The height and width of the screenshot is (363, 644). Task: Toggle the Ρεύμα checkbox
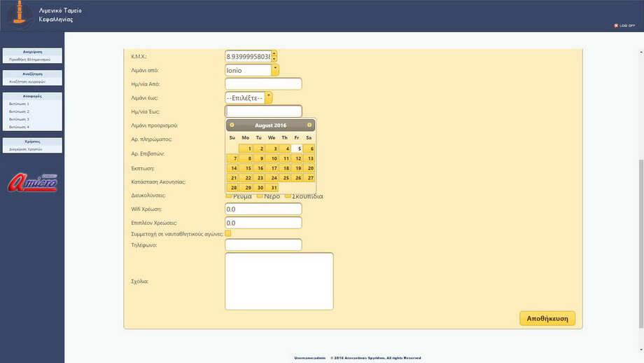(229, 196)
